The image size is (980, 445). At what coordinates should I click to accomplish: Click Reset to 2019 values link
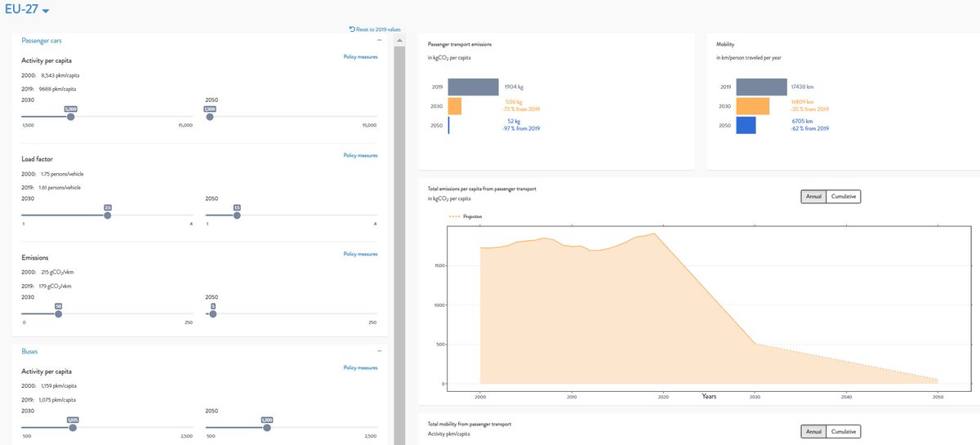tap(375, 29)
